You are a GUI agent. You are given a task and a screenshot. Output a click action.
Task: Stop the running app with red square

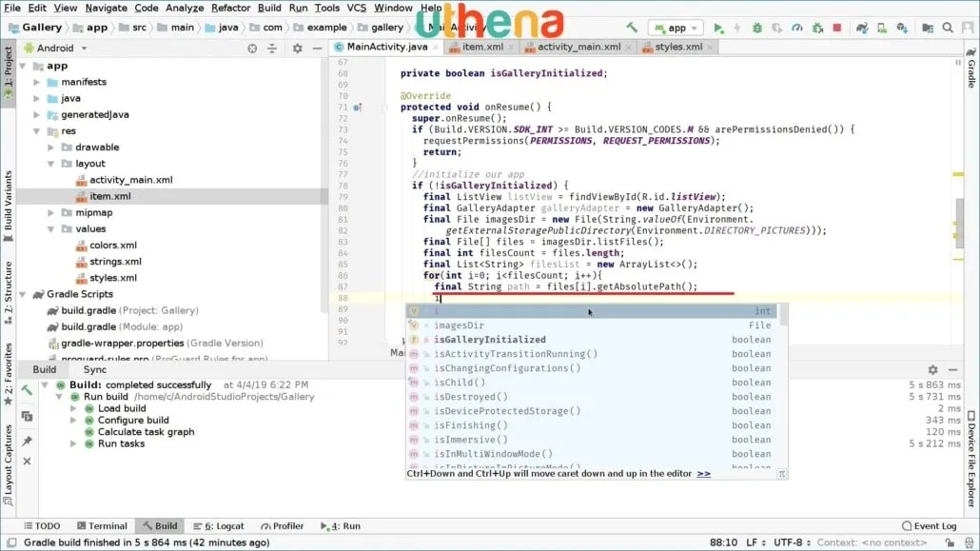tap(837, 28)
